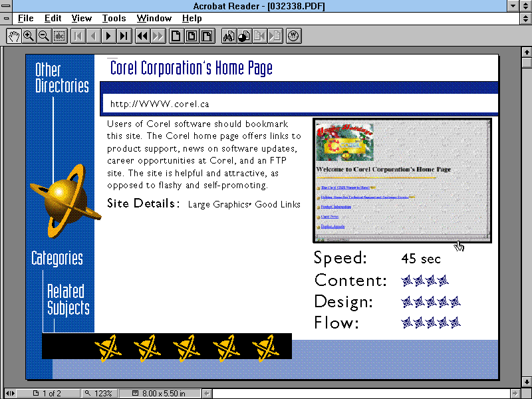Open the Tools menu
The height and width of the screenshot is (399, 532).
pos(114,19)
